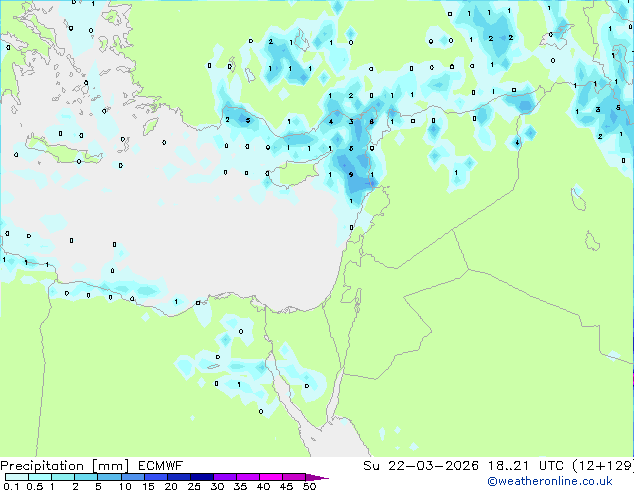This screenshot has width=634, height=490.
Task: Click the legend label '30'
Action: [217, 486]
